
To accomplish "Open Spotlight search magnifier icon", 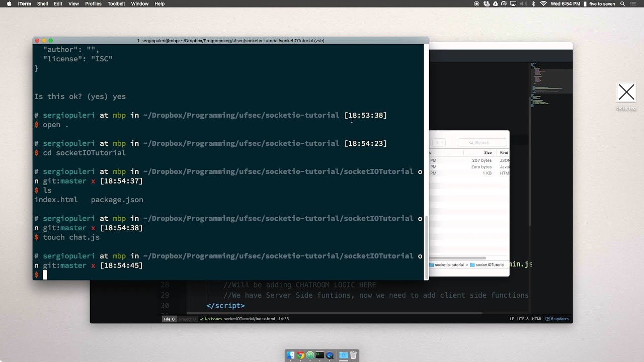I will 623,4.
